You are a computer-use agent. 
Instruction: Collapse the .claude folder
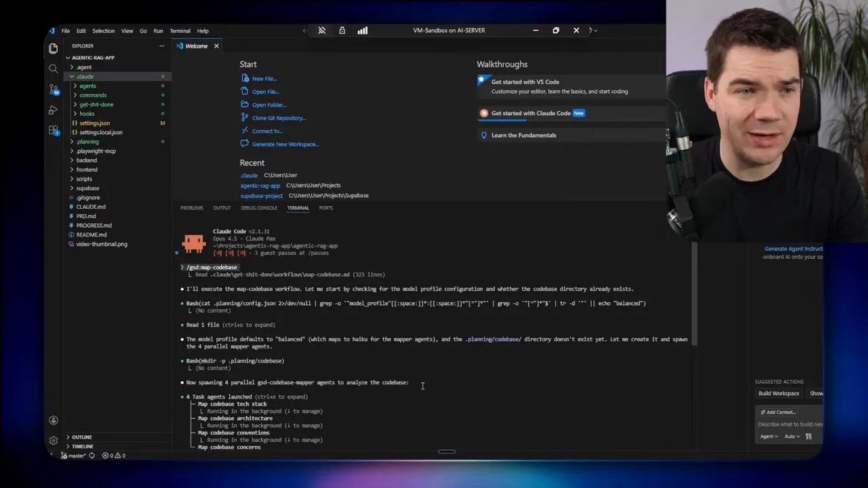pyautogui.click(x=85, y=76)
